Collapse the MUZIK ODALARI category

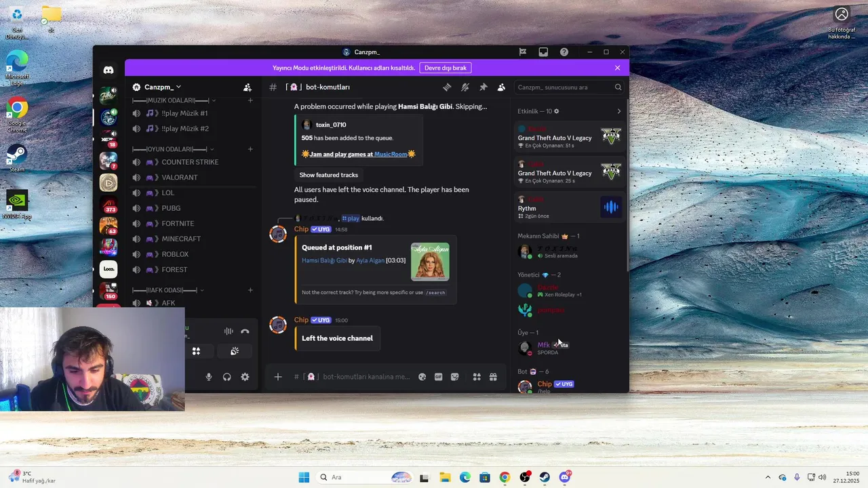(x=174, y=100)
